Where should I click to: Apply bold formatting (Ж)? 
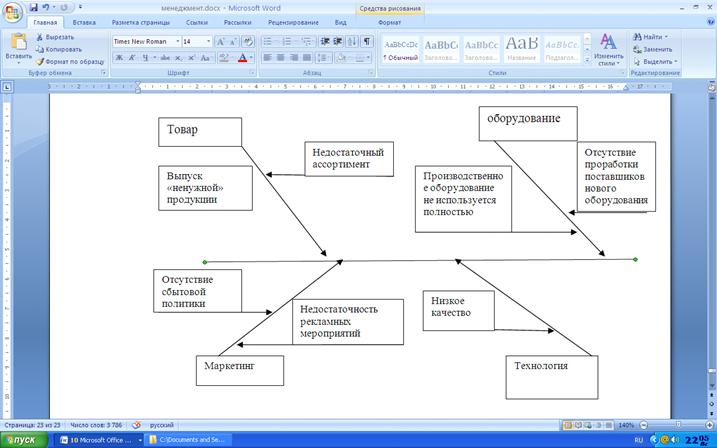[x=119, y=58]
